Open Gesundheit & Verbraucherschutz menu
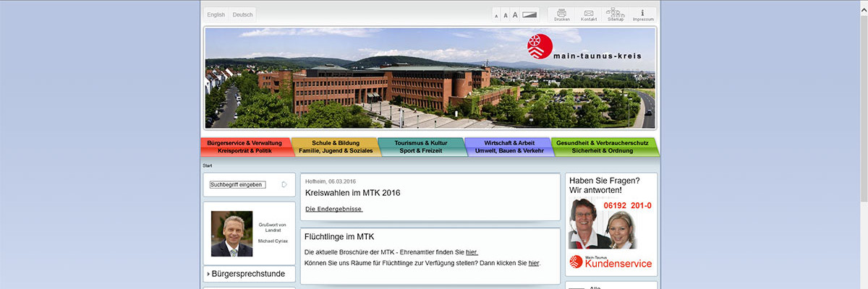This screenshot has height=289, width=868. coord(603,143)
